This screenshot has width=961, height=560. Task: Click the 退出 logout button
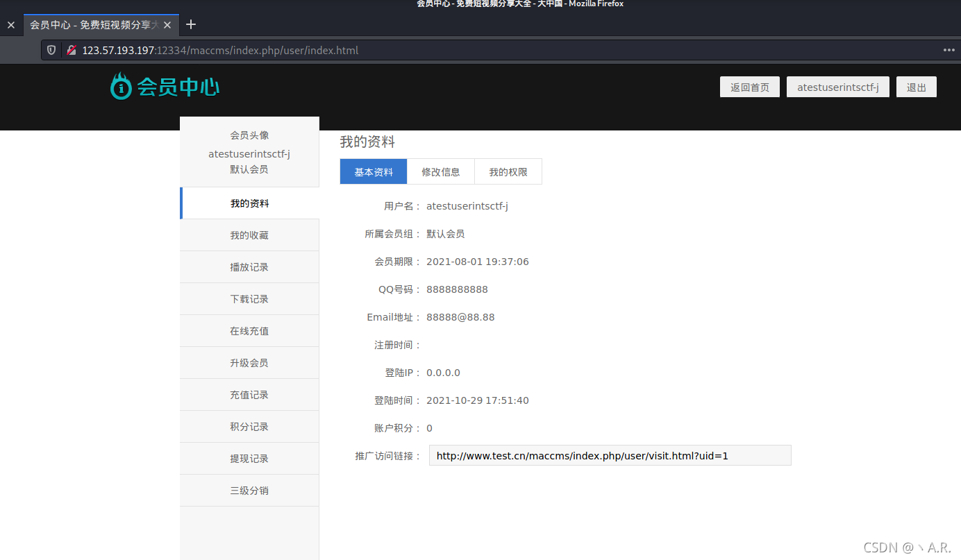click(x=917, y=87)
